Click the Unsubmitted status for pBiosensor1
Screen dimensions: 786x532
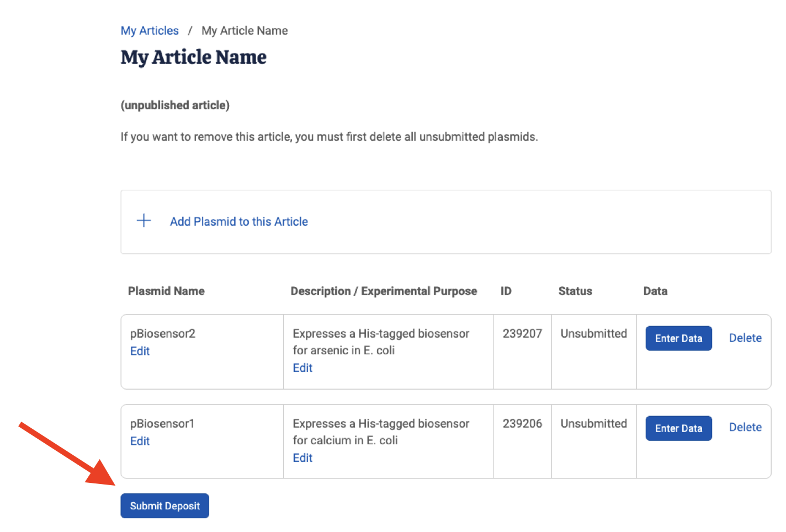[x=593, y=423]
